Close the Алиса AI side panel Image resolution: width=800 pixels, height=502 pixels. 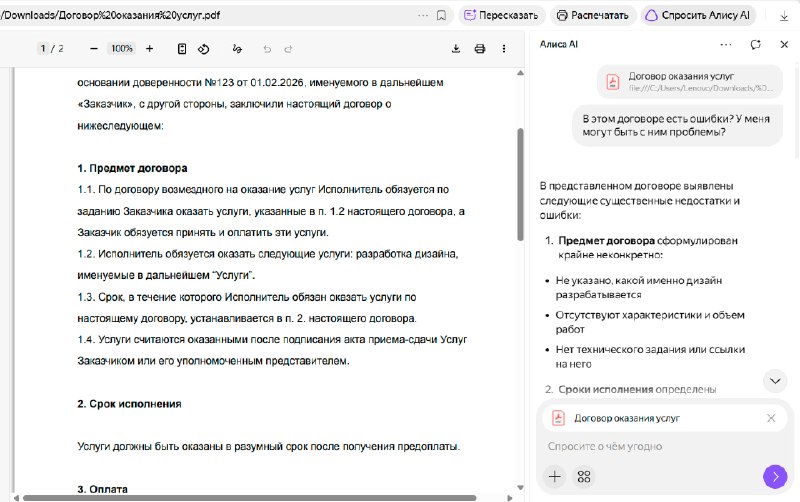(x=784, y=44)
